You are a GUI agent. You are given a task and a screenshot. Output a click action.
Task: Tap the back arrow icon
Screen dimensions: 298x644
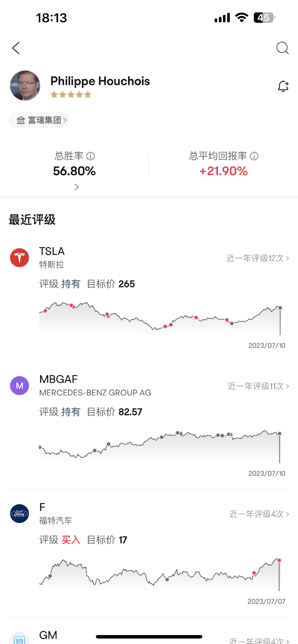16,48
